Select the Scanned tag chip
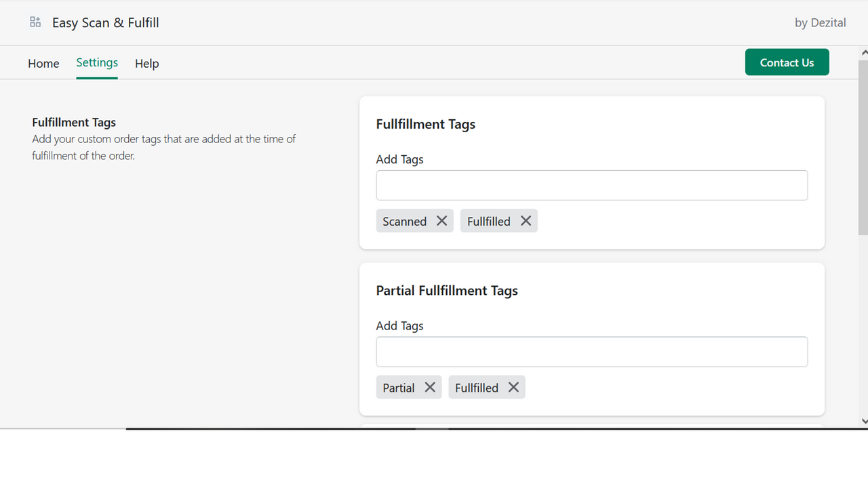Viewport: 868px width, 488px height. [405, 220]
